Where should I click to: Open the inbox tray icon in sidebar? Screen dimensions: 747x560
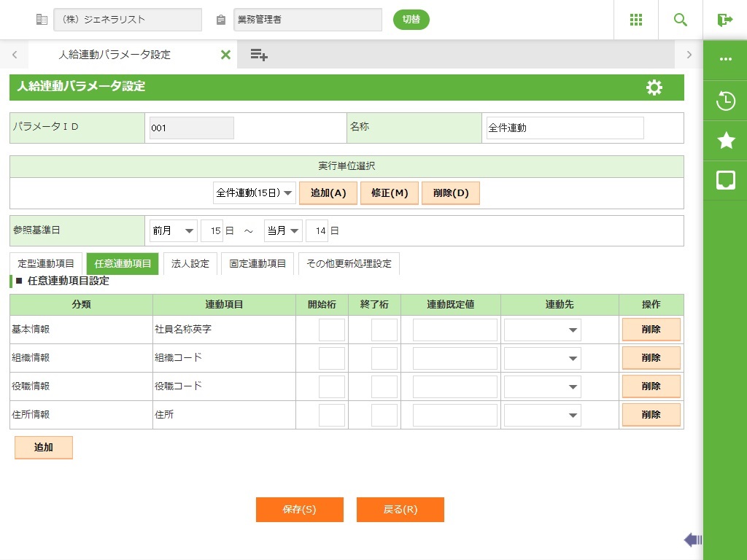click(x=726, y=180)
